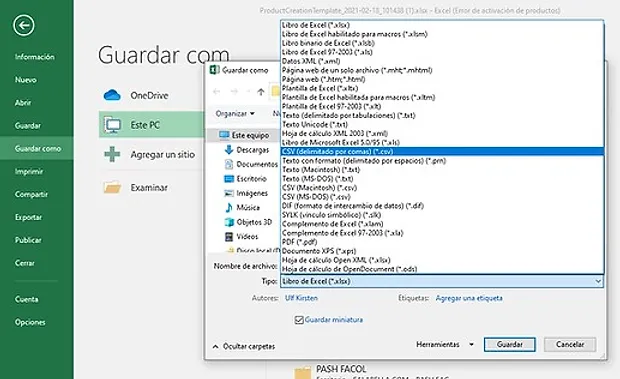This screenshot has height=379, width=620.
Task: Select Hoja de cálculo de OpenDocument (*.ods)
Action: pyautogui.click(x=442, y=269)
